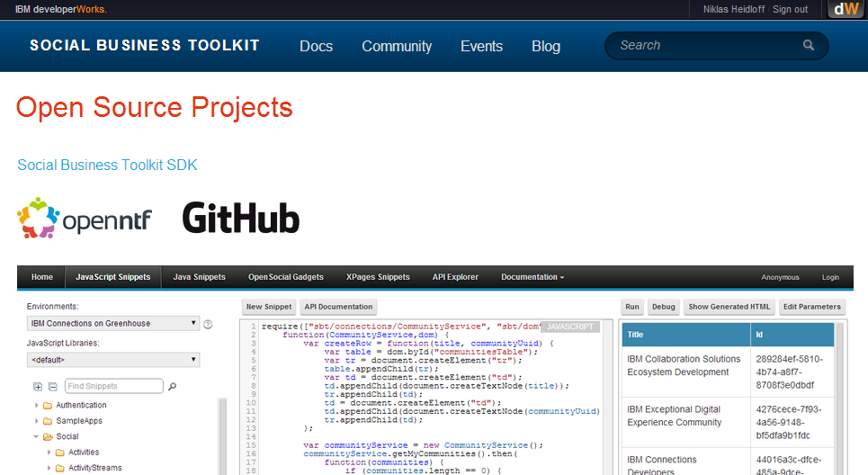Expand the SampleApps tree node

[37, 421]
